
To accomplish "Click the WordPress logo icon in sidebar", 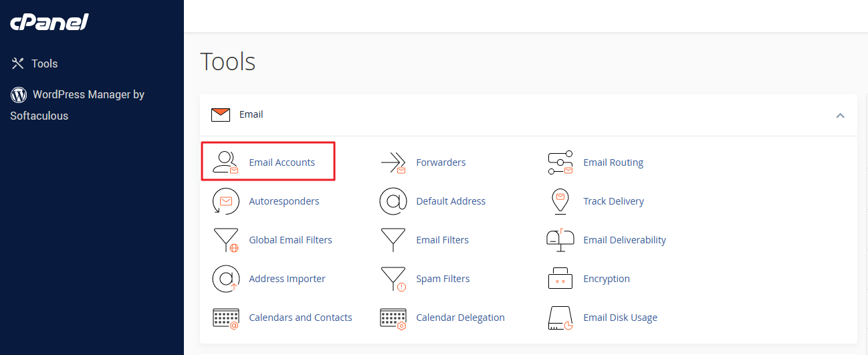I will [19, 94].
